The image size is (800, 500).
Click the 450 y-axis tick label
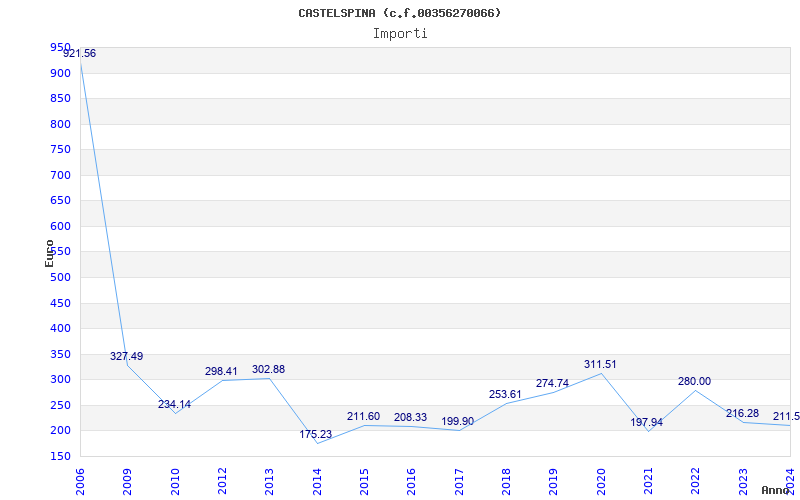pyautogui.click(x=60, y=304)
